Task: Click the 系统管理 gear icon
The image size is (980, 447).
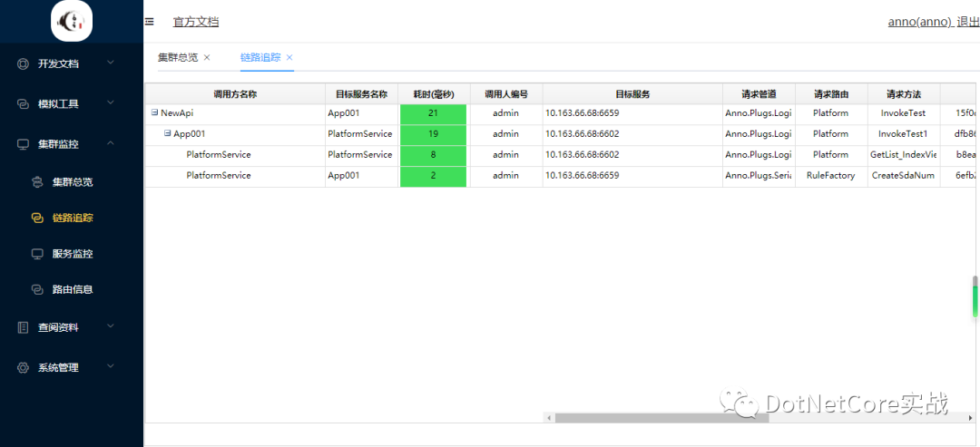Action: point(23,367)
